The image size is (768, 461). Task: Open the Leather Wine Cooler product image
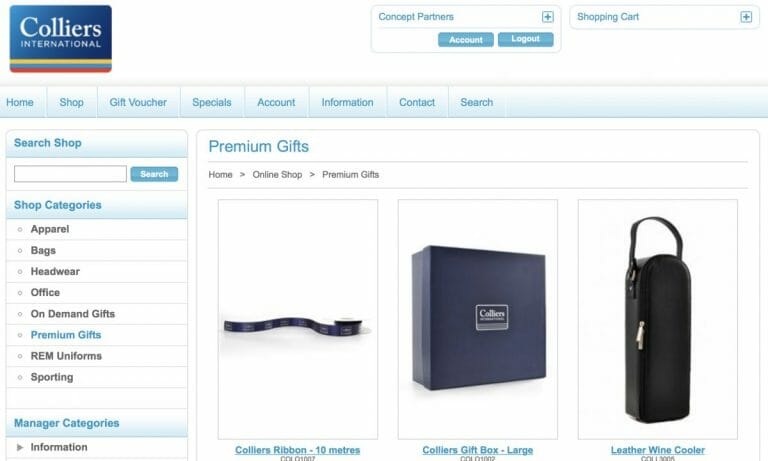[658, 319]
